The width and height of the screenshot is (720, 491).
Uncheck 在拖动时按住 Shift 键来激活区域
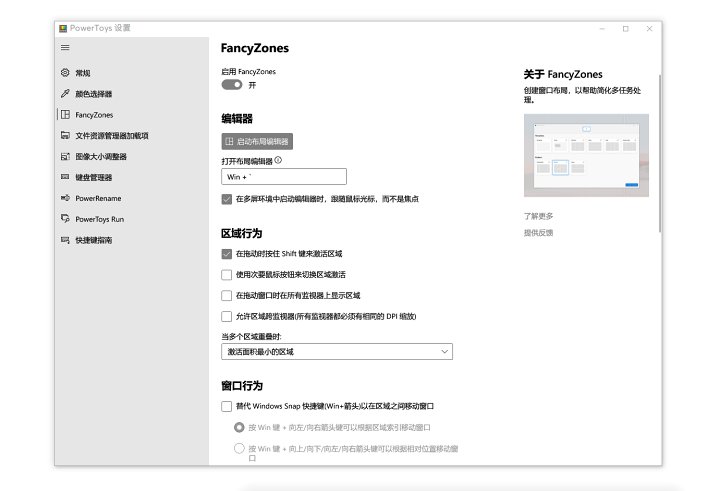point(226,254)
